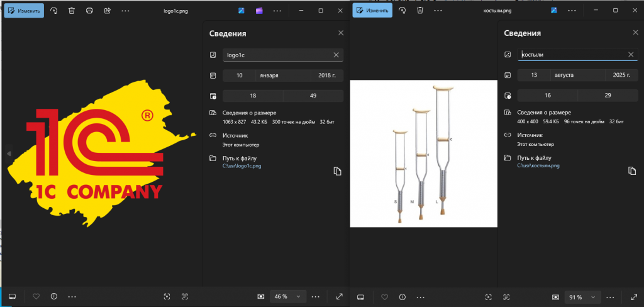Fit logo1c.png image to window
The width and height of the screenshot is (644, 307).
coord(261,296)
